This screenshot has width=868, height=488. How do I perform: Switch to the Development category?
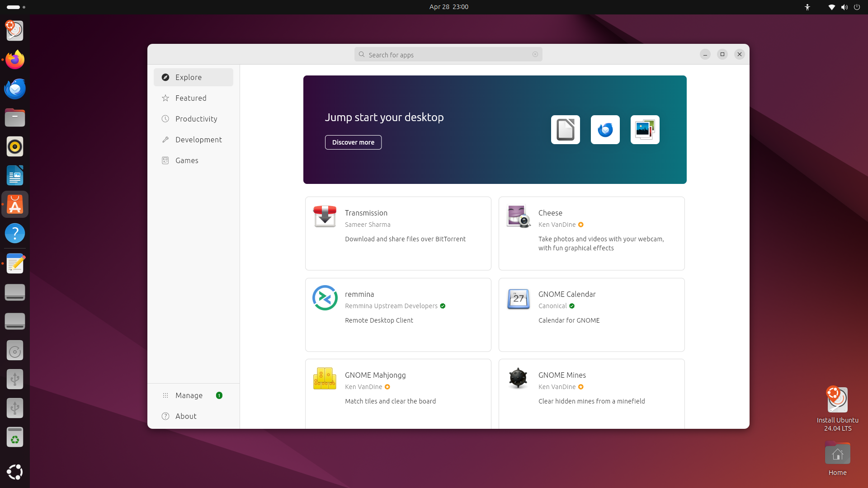click(x=193, y=140)
